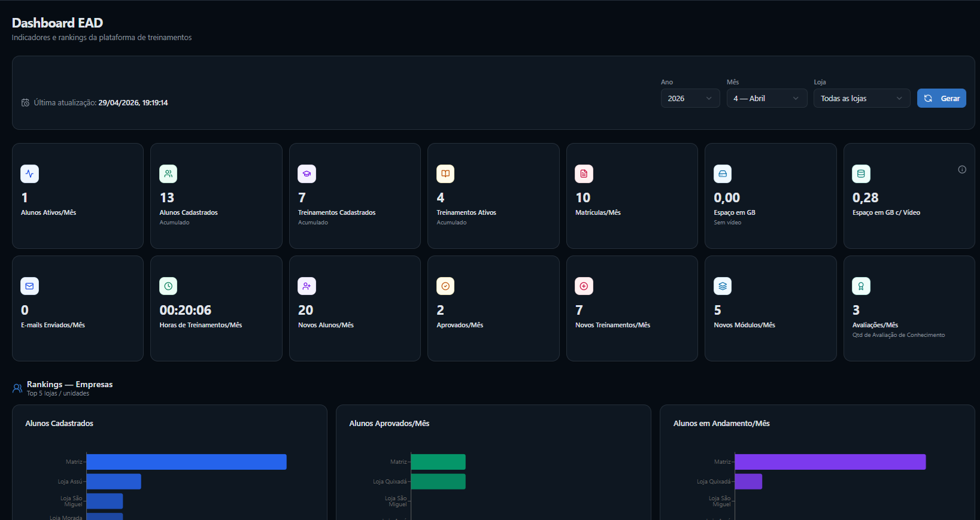The image size is (980, 520).
Task: Open the Mês dropdown showing 4 — Abril
Action: pyautogui.click(x=767, y=98)
